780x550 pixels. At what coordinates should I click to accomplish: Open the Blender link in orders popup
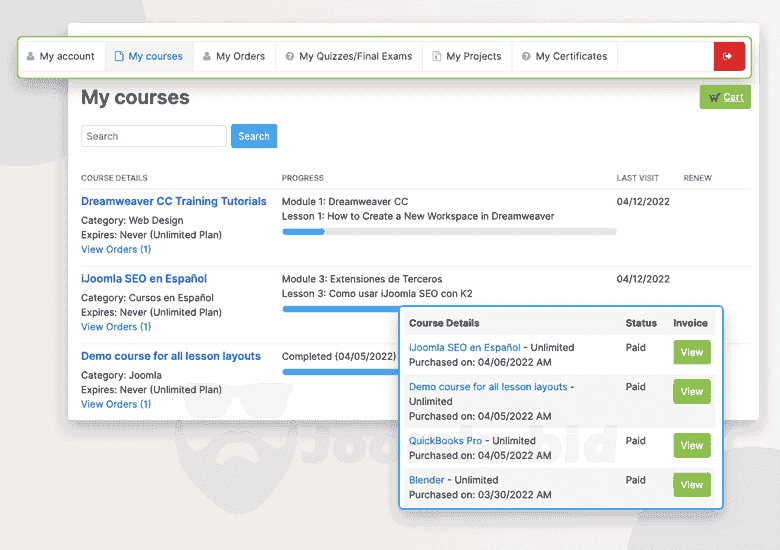tap(427, 480)
